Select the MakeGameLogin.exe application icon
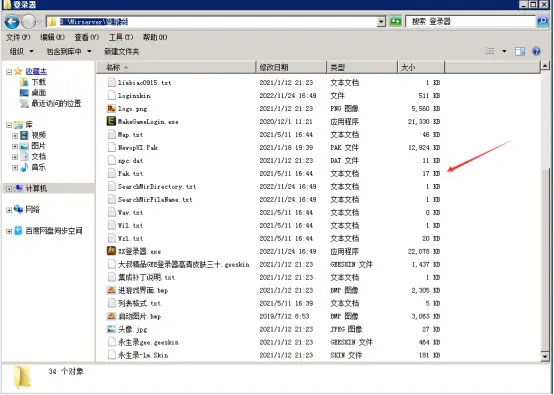 coord(111,121)
